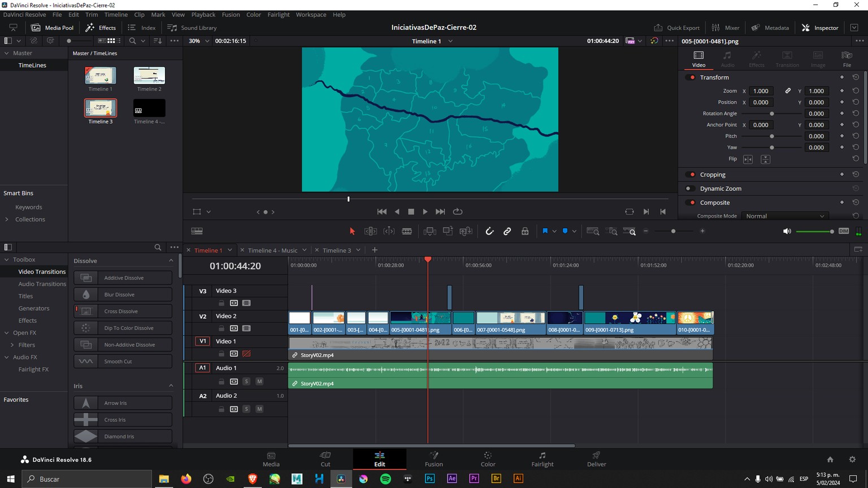Viewport: 868px width, 488px height.
Task: Open the Effects panel button
Action: [x=101, y=28]
